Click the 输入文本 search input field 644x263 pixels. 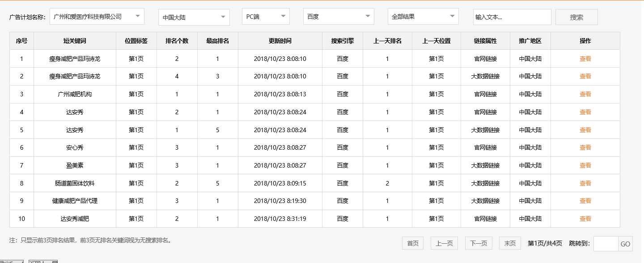(512, 17)
